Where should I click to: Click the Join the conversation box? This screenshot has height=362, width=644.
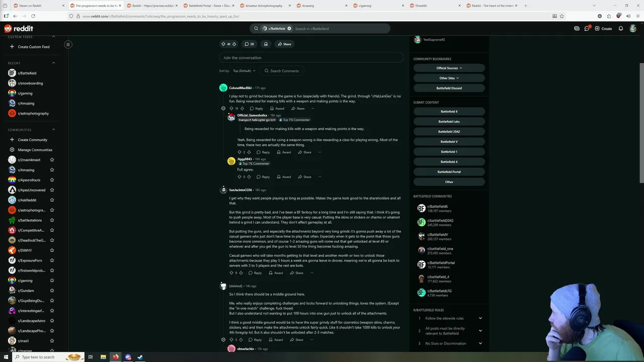pyautogui.click(x=311, y=58)
